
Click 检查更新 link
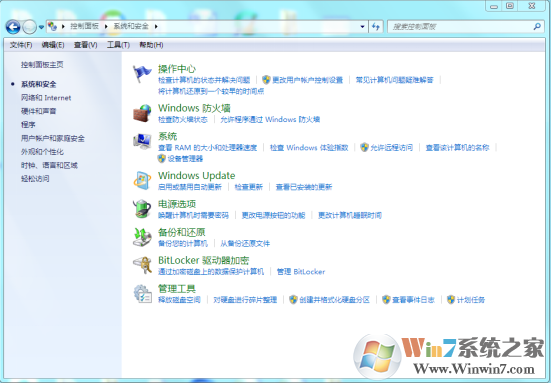coord(248,187)
